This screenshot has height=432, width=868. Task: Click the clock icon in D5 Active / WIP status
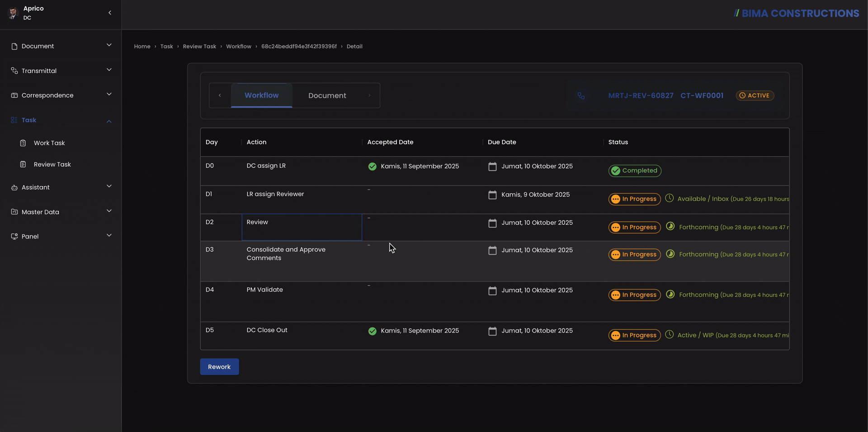tap(669, 334)
